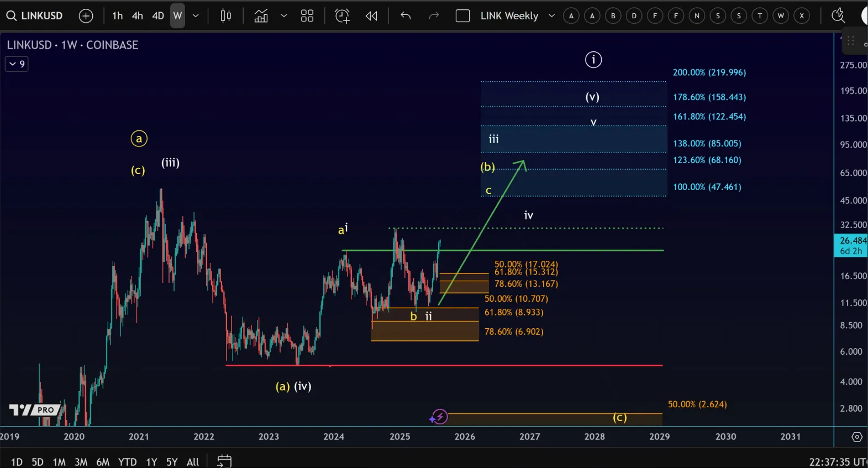
Task: Expand the indicator templates dropdown arrow
Action: (284, 16)
